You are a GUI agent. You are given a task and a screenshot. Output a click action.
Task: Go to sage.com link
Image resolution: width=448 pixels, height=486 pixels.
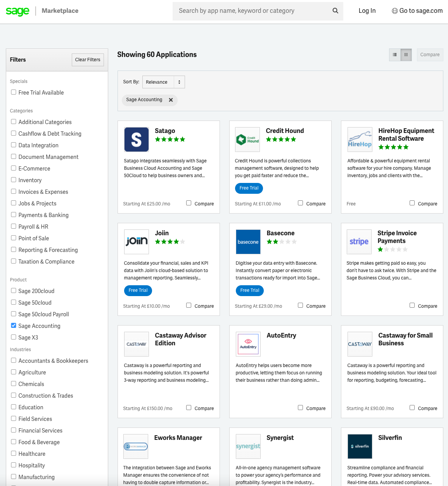[x=421, y=11]
